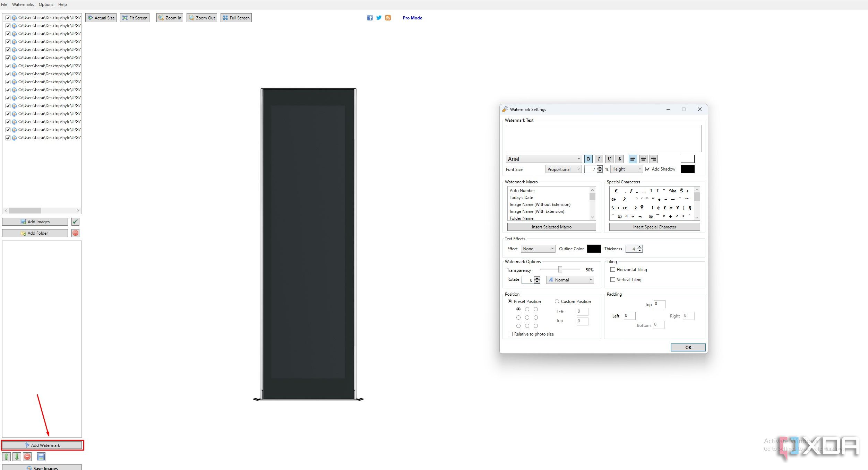Save watermark with floppy disk icon
Viewport: 868px width, 470px height.
coord(41,456)
